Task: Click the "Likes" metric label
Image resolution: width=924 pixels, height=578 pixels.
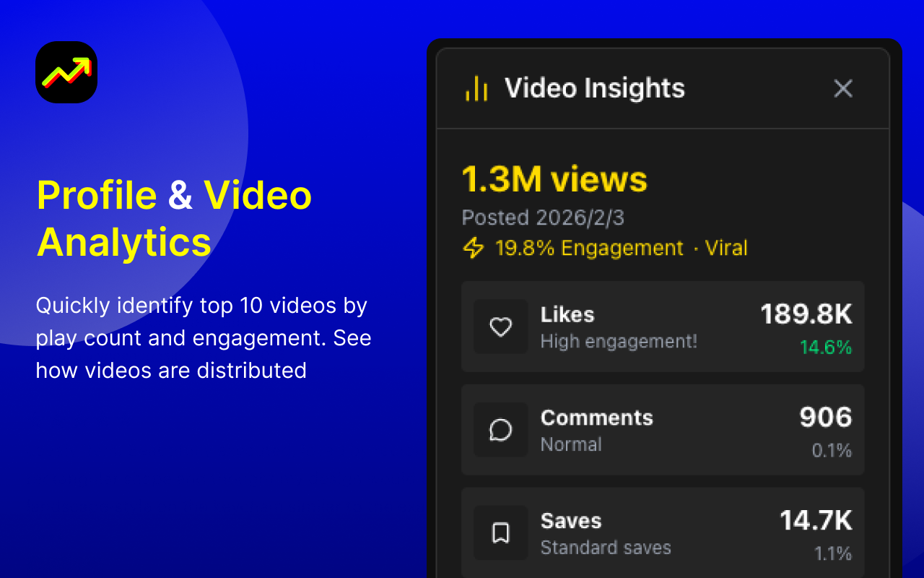Action: pos(567,314)
